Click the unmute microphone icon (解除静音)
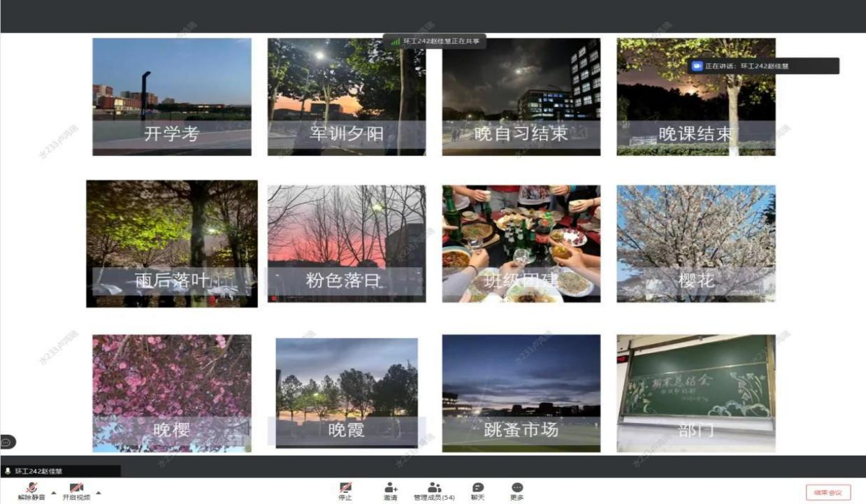Image resolution: width=866 pixels, height=504 pixels. 32,487
